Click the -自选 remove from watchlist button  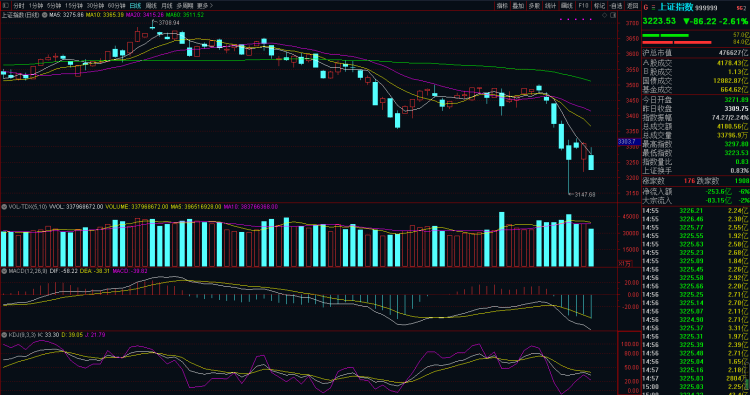click(x=616, y=6)
